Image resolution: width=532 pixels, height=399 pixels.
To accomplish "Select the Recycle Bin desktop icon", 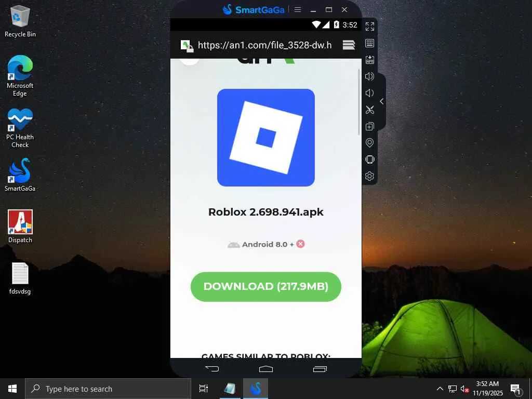I will click(x=20, y=20).
